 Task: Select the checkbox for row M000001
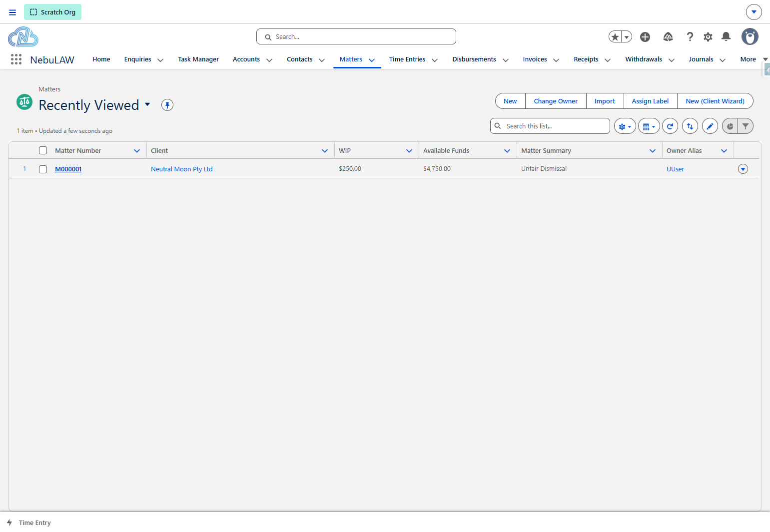[x=43, y=169]
